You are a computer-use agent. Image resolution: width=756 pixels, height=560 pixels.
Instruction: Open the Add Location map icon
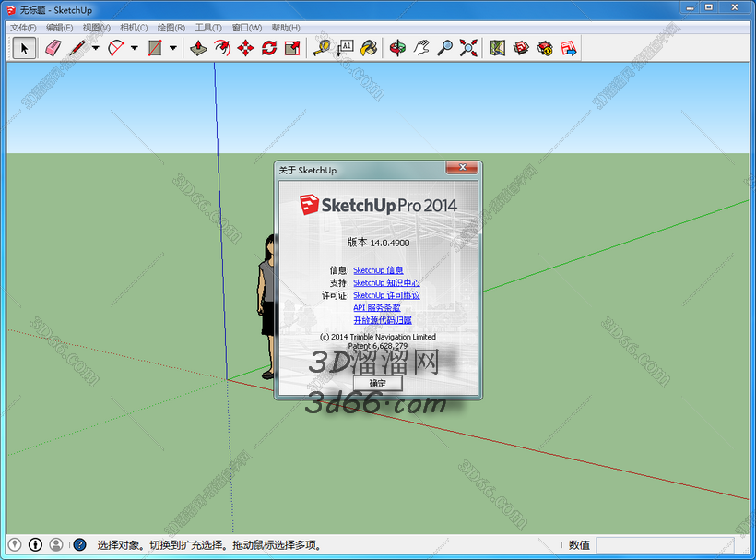[x=498, y=48]
